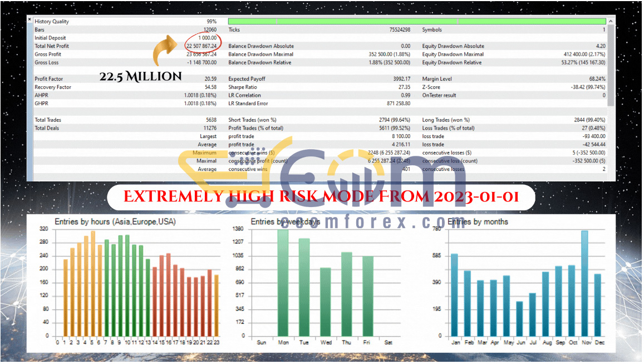The width and height of the screenshot is (644, 364).
Task: Click the scrollbar up arrow in the report
Action: (x=612, y=21)
